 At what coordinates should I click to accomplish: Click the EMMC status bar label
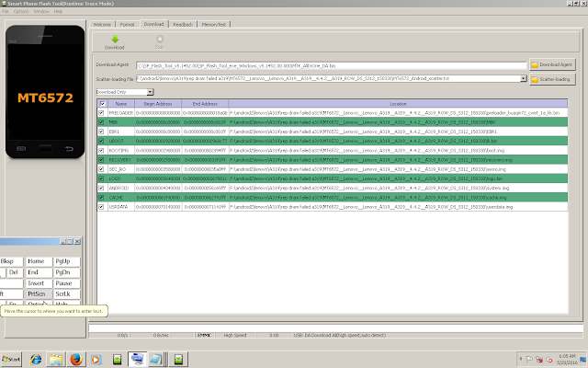tap(204, 335)
